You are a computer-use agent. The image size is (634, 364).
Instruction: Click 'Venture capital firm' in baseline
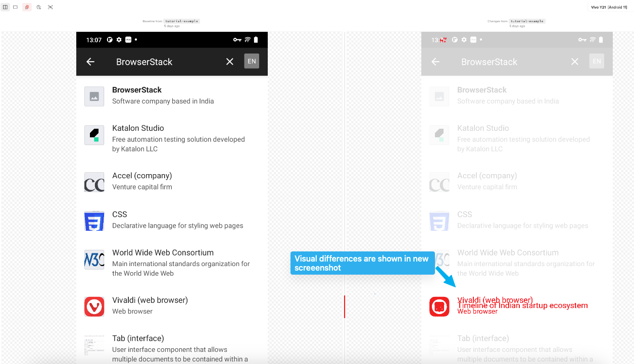(142, 187)
